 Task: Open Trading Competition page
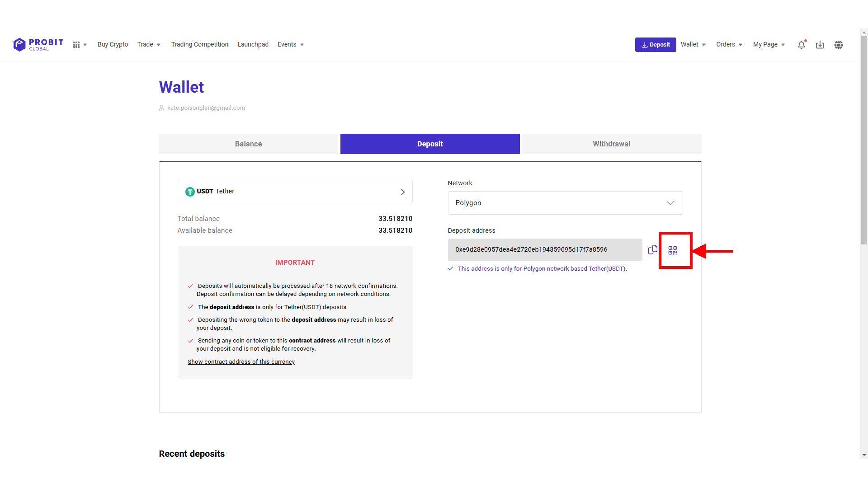point(199,44)
